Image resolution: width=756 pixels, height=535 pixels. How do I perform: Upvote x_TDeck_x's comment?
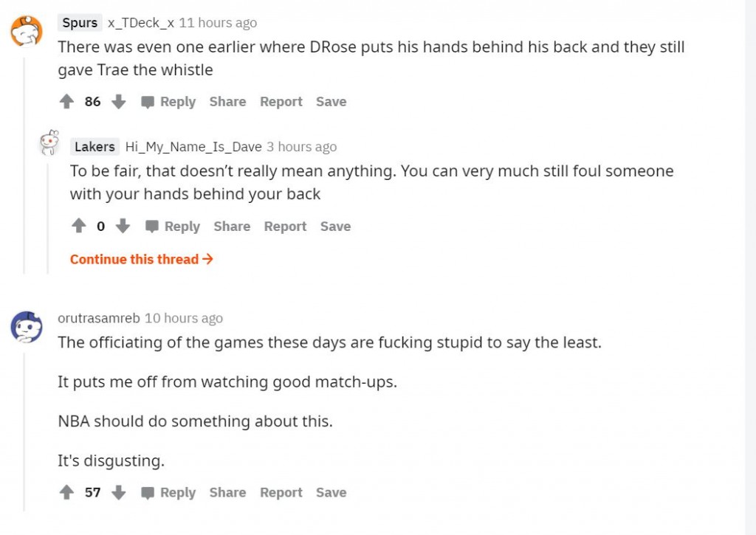point(67,102)
